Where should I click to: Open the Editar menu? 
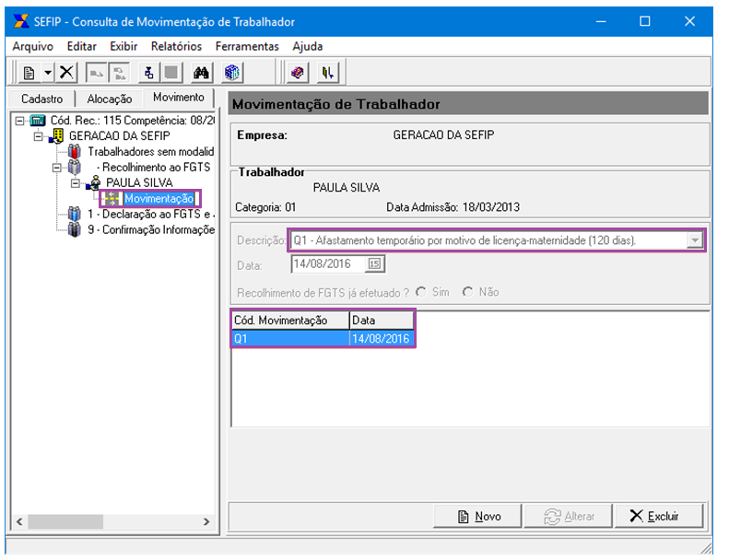click(x=81, y=46)
